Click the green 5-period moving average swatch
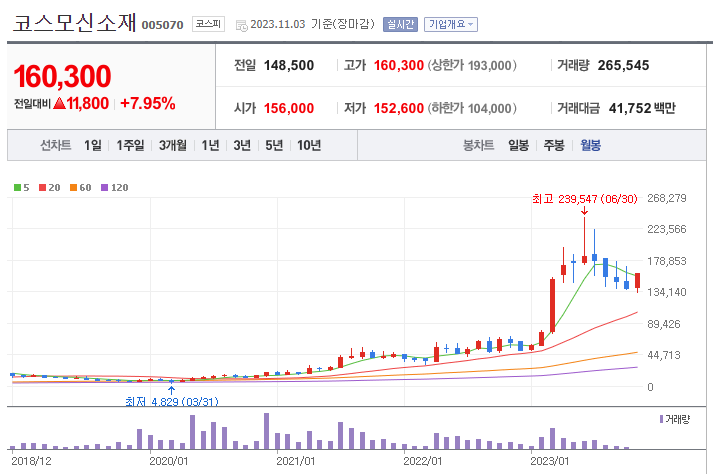This screenshot has width=713, height=474. tap(18, 187)
